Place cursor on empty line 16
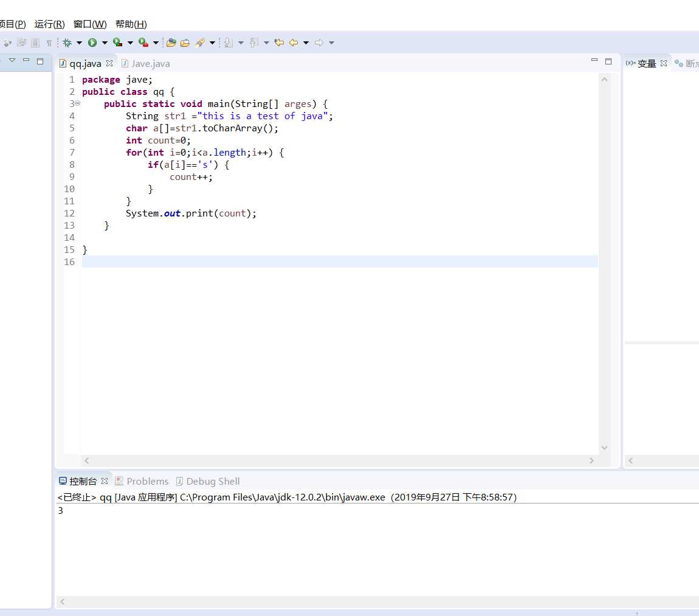Viewport: 699px width, 616px height. point(340,262)
